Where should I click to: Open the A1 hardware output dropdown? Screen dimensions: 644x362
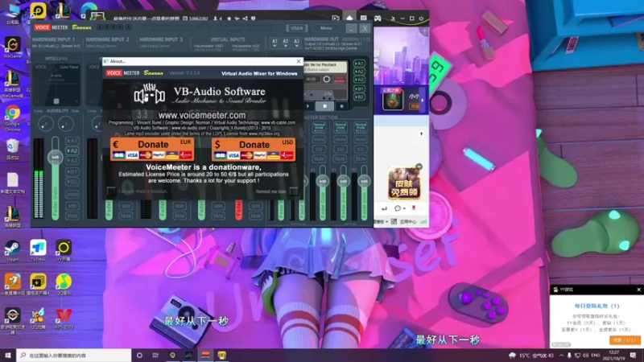275,43
